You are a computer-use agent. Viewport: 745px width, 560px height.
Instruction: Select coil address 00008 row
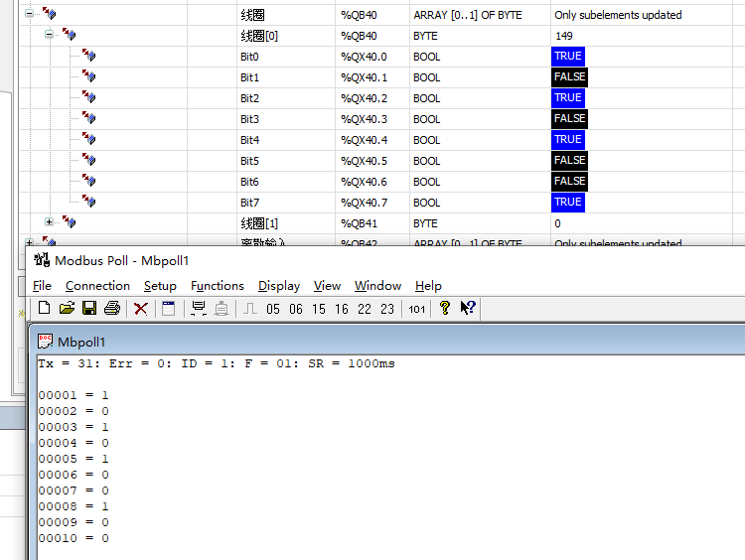[74, 506]
